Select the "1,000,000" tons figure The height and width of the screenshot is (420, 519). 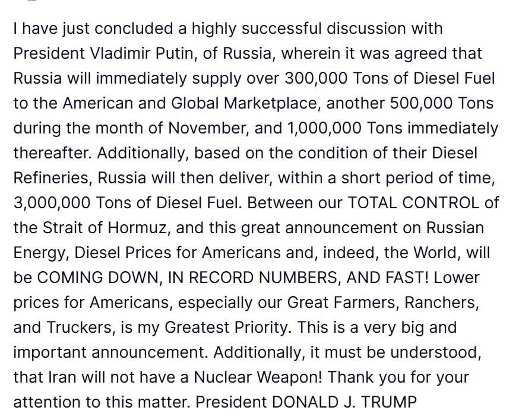click(x=324, y=128)
